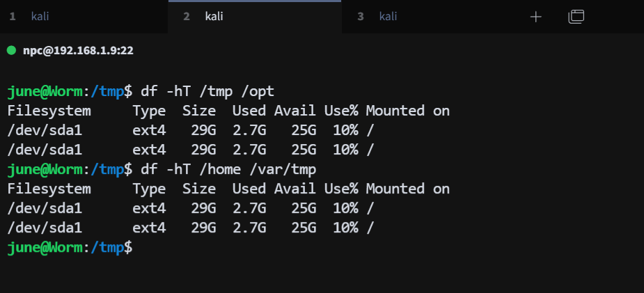Switch to the third kali tab
The image size is (644, 293).
[388, 17]
